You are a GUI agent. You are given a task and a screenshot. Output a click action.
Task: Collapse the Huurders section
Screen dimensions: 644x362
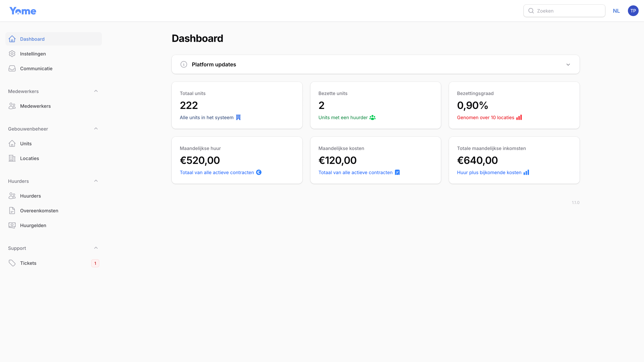click(x=96, y=181)
